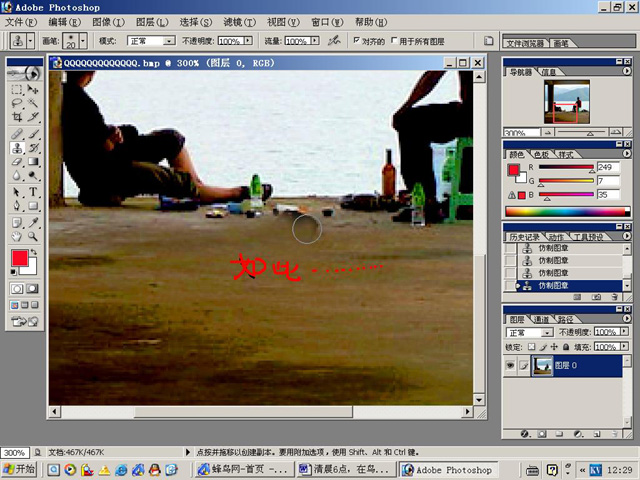Swap foreground and background colors
640x480 pixels.
click(x=34, y=252)
